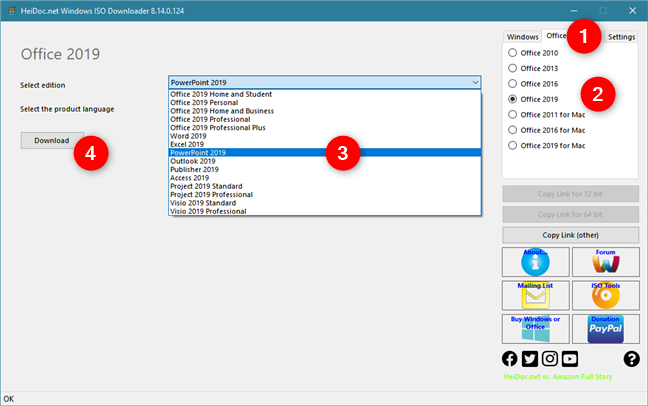Choose Office 2019 Home and Business
Screen dimensions: 648x406
(x=325, y=111)
